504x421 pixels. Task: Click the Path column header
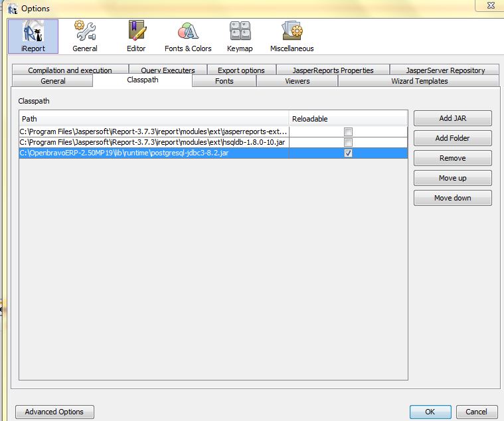[154, 119]
